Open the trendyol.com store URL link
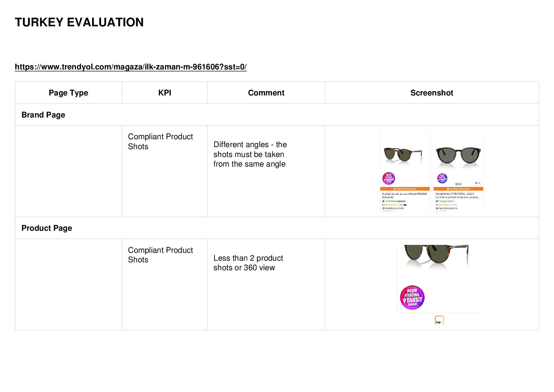 (x=131, y=67)
